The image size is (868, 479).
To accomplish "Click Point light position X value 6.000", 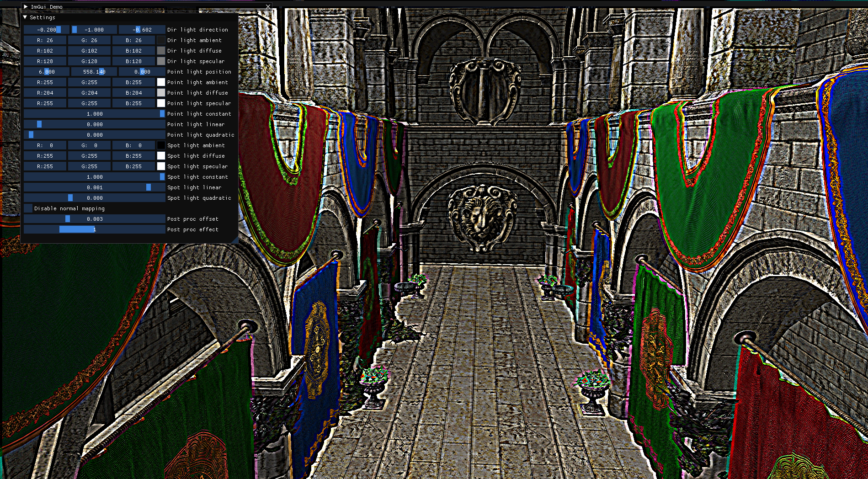I will [x=46, y=72].
